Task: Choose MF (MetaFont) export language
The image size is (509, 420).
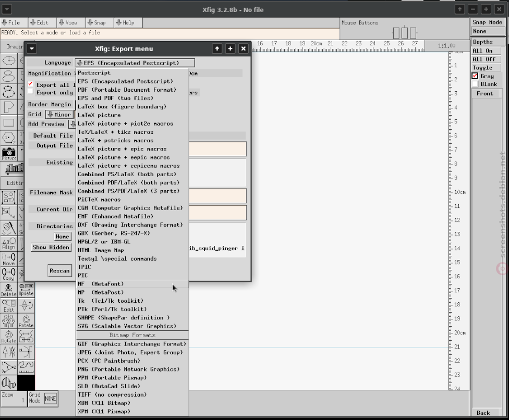Action: click(132, 284)
